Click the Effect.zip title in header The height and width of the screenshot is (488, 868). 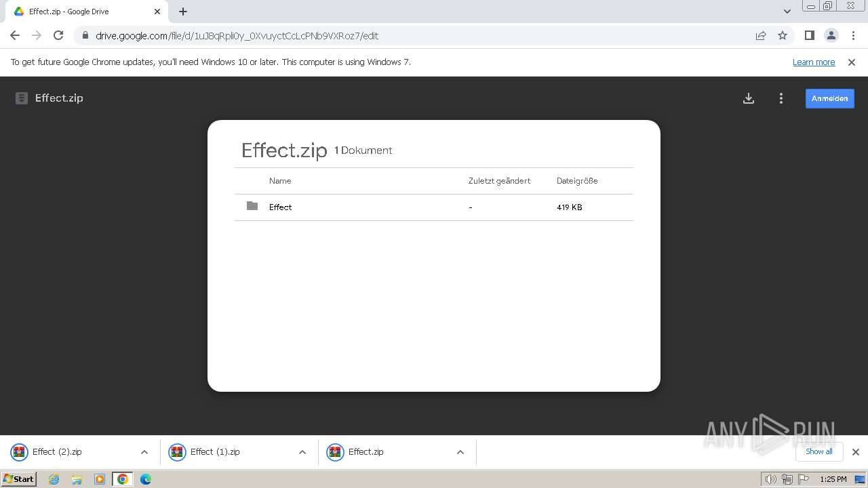pyautogui.click(x=59, y=98)
